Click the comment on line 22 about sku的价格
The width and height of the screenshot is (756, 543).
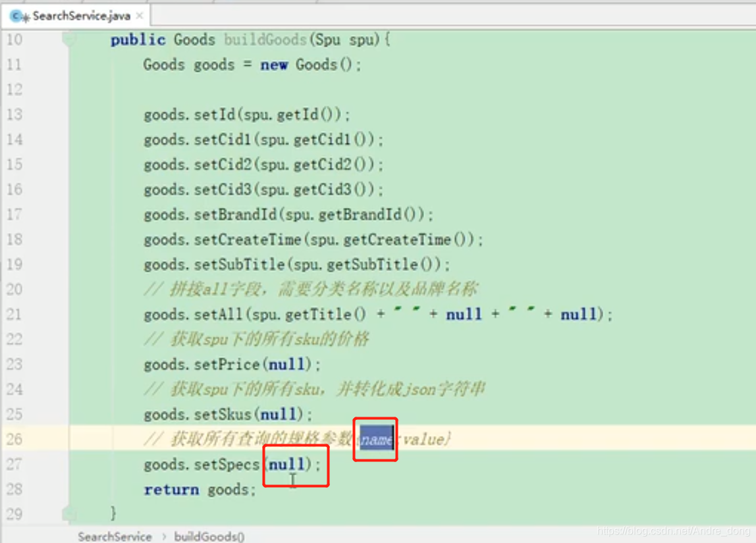(257, 339)
